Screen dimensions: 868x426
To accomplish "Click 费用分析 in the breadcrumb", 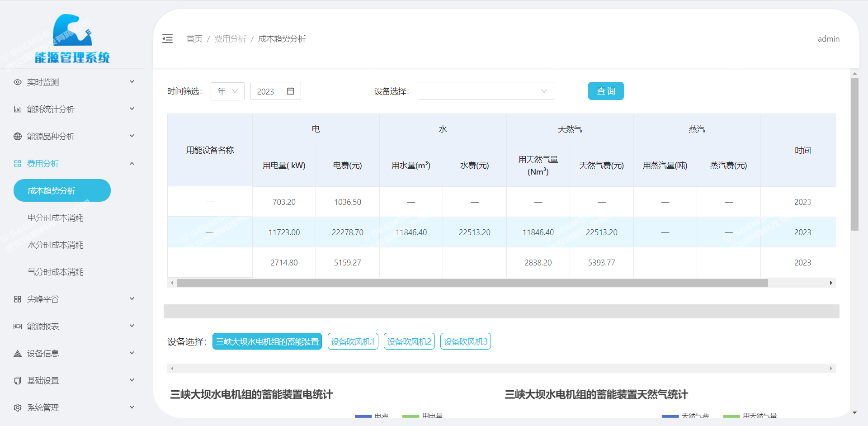I will [x=230, y=39].
